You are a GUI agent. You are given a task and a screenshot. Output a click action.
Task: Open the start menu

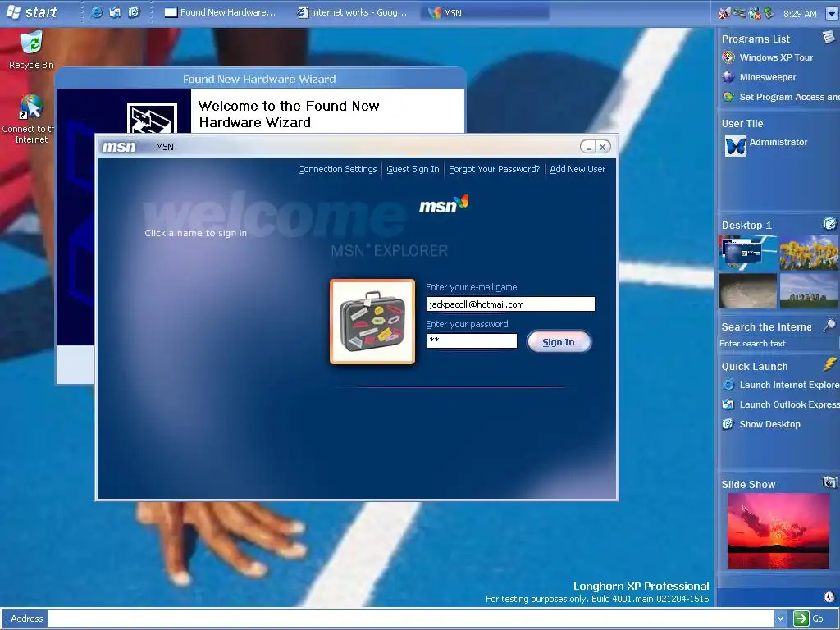pyautogui.click(x=31, y=12)
